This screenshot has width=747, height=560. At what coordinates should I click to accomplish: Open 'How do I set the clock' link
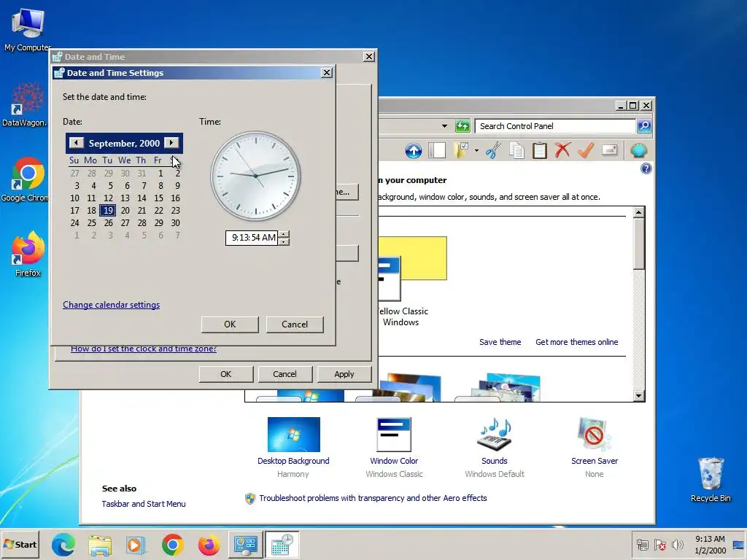click(144, 349)
